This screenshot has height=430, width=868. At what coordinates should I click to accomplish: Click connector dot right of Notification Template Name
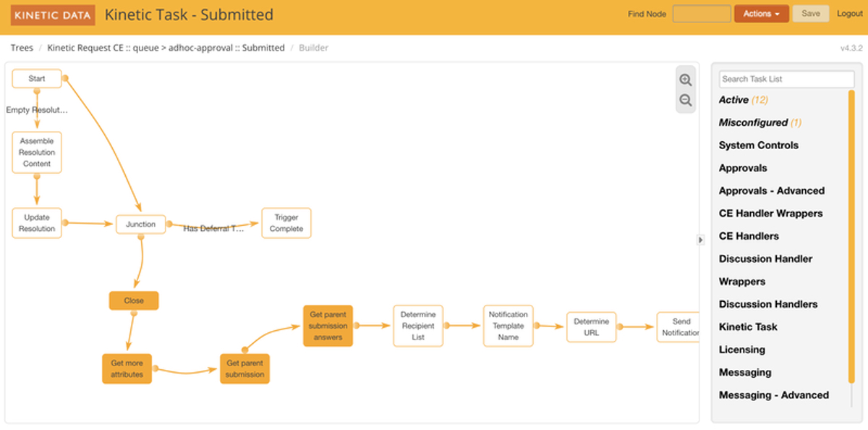(537, 326)
